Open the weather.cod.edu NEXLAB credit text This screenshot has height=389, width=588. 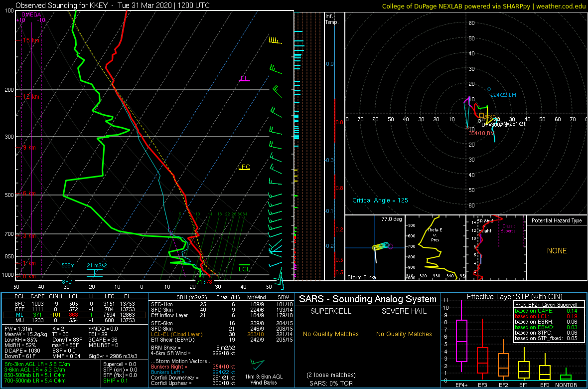point(484,5)
